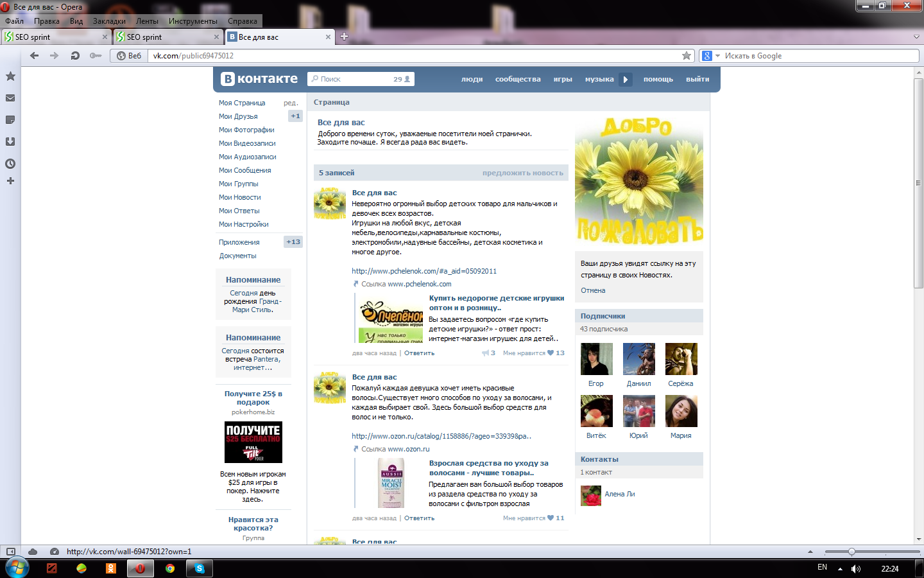The height and width of the screenshot is (578, 924).
Task: Open the pchelenok.com post URL
Action: click(424, 271)
